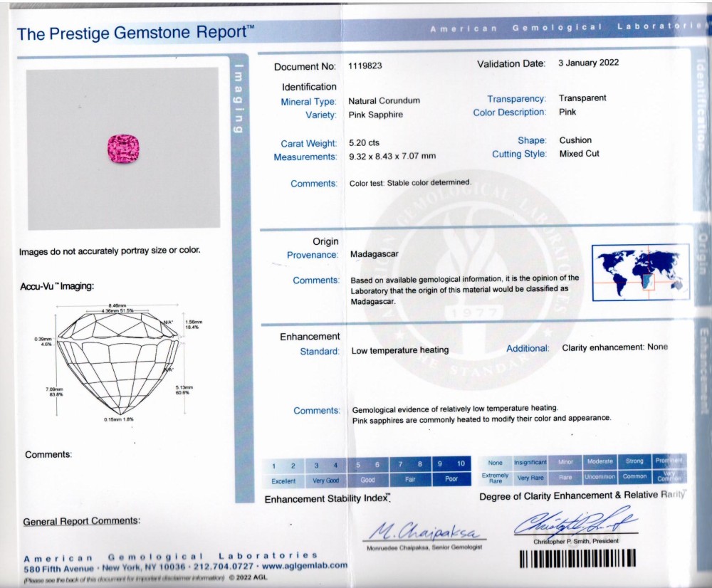Click the Accu-Vu faceted gem diagram
This screenshot has width=712, height=588.
[117, 361]
